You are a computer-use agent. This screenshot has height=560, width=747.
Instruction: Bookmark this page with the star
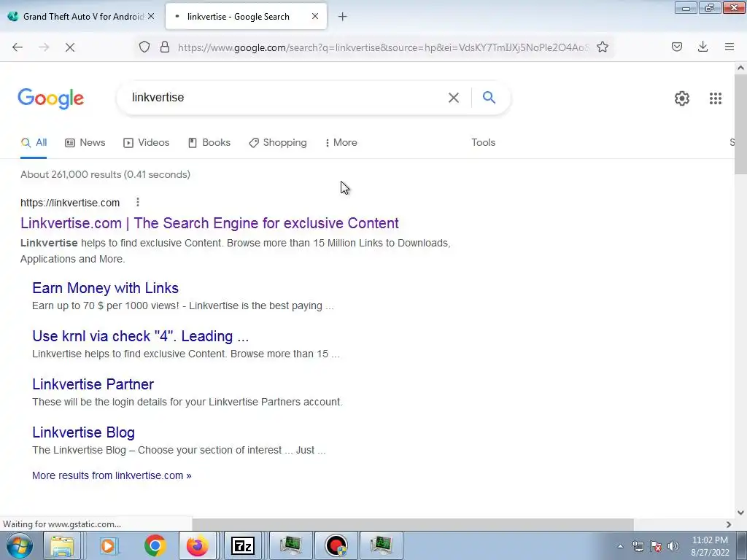602,47
